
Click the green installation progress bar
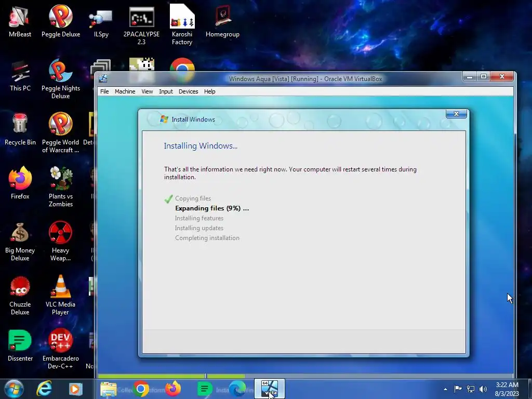coord(171,376)
